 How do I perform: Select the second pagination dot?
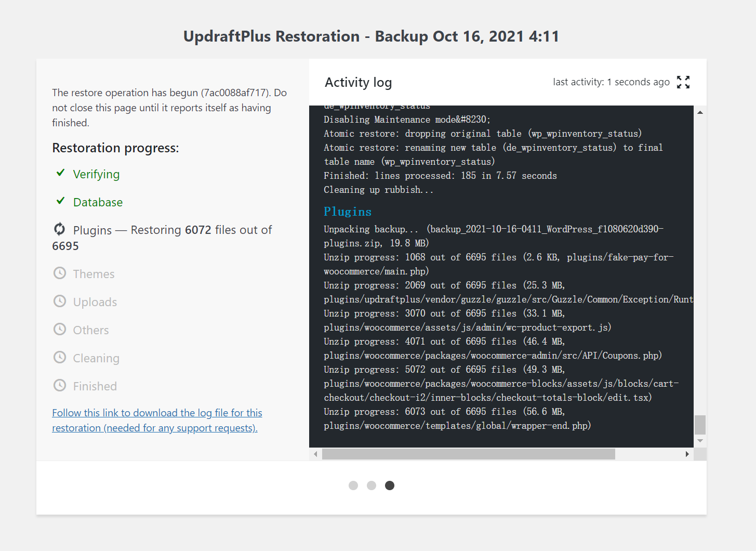pos(372,486)
